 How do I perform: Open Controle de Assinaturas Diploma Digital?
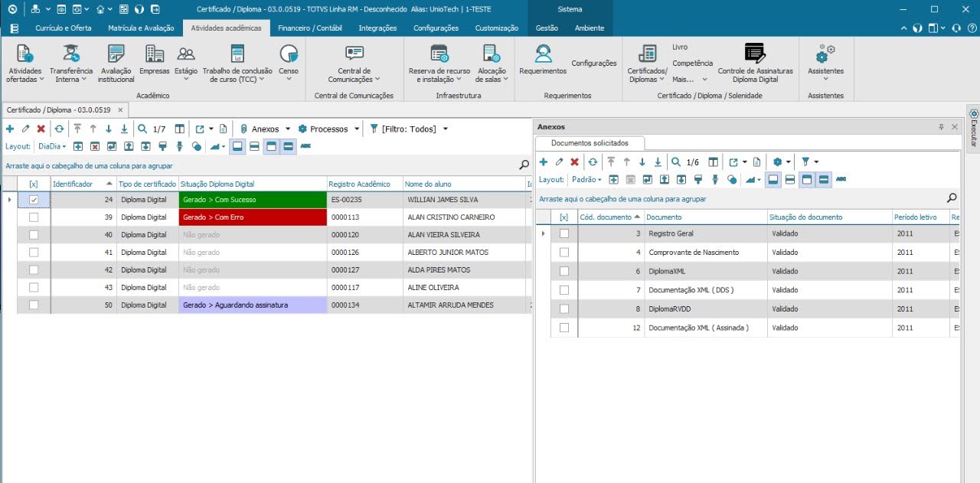(x=755, y=63)
